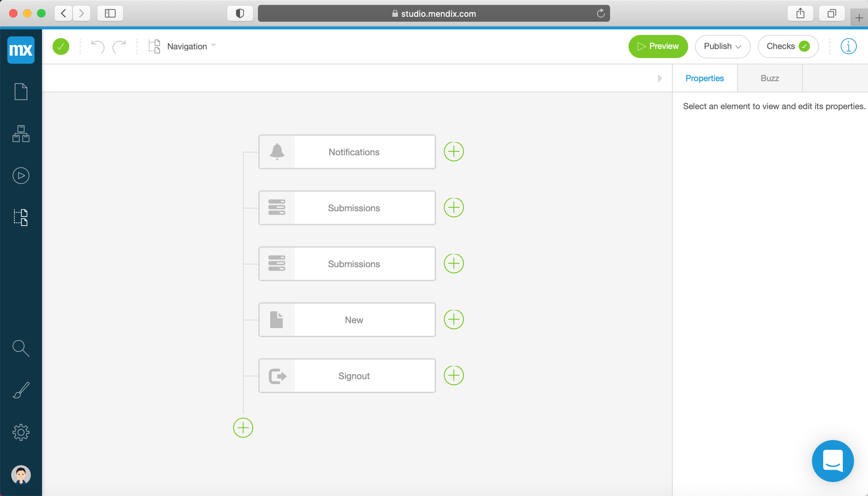This screenshot has height=496, width=868.
Task: Open the Microflows icon in sidebar
Action: click(21, 176)
